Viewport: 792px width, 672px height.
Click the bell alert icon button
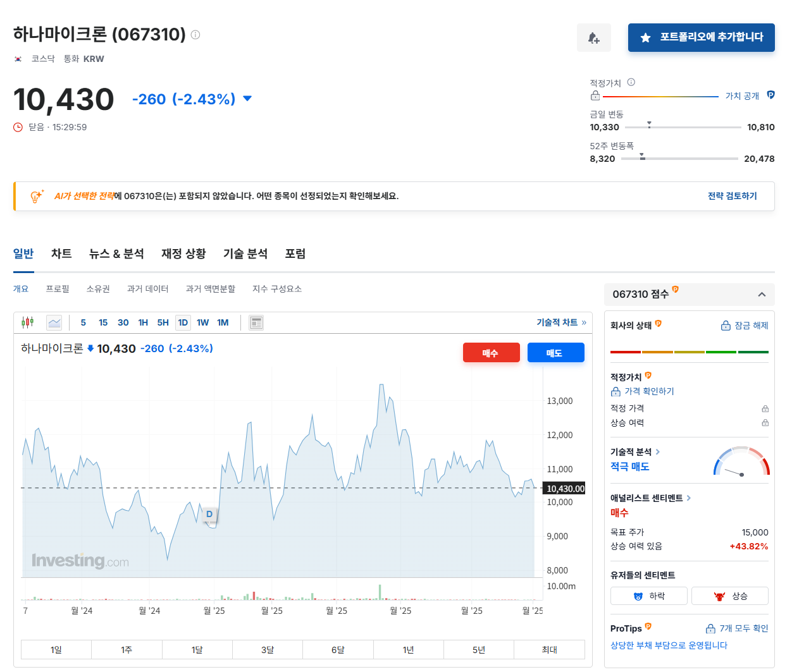pos(593,38)
